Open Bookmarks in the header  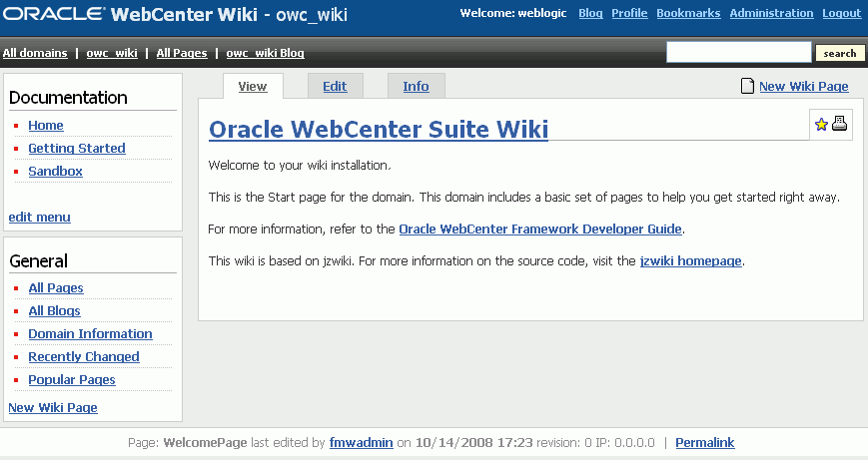coord(688,13)
